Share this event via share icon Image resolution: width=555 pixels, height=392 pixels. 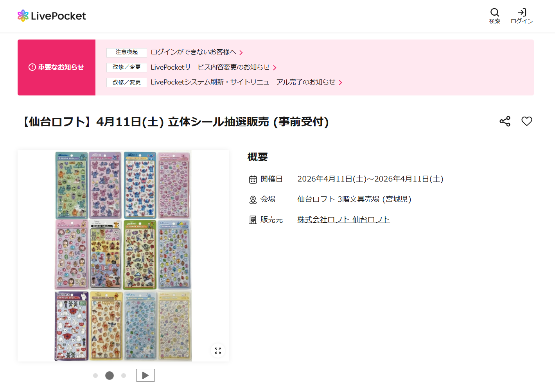point(505,121)
